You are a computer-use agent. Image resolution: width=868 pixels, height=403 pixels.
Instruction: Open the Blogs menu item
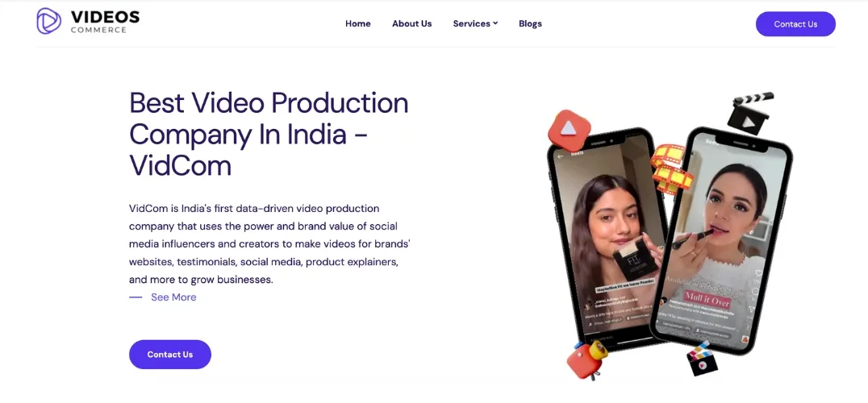[x=530, y=23]
